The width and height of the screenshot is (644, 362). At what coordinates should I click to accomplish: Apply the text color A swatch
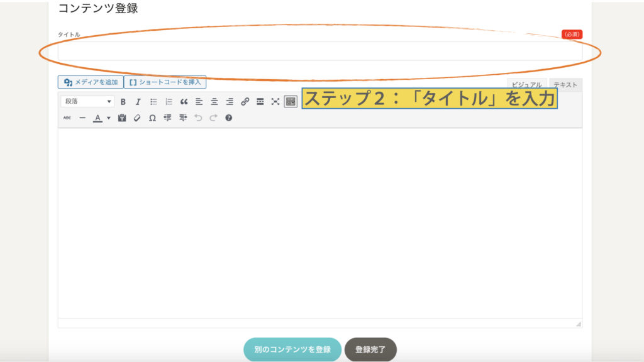97,118
